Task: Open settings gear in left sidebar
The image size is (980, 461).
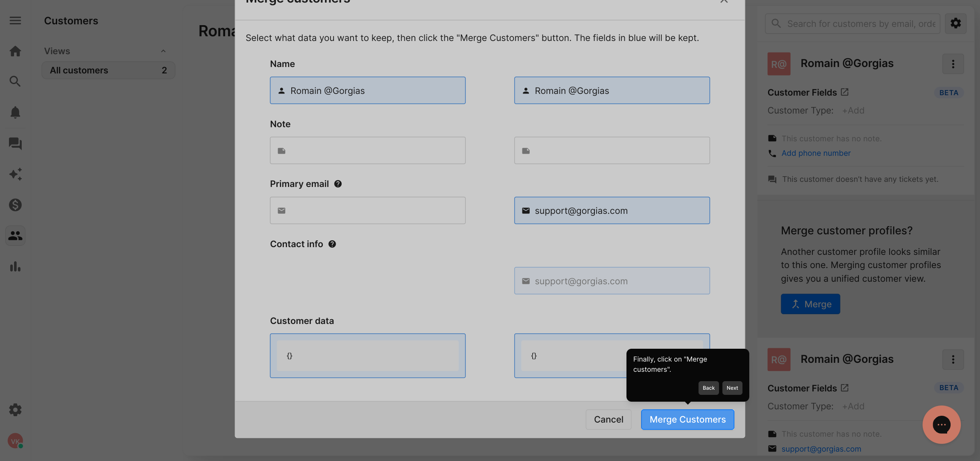Action: coord(15,410)
